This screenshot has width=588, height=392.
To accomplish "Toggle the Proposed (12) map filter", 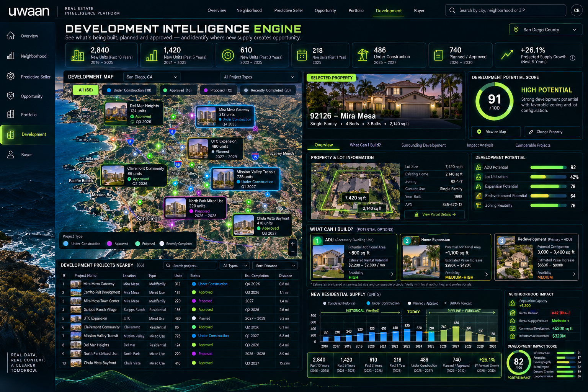I will pos(218,90).
